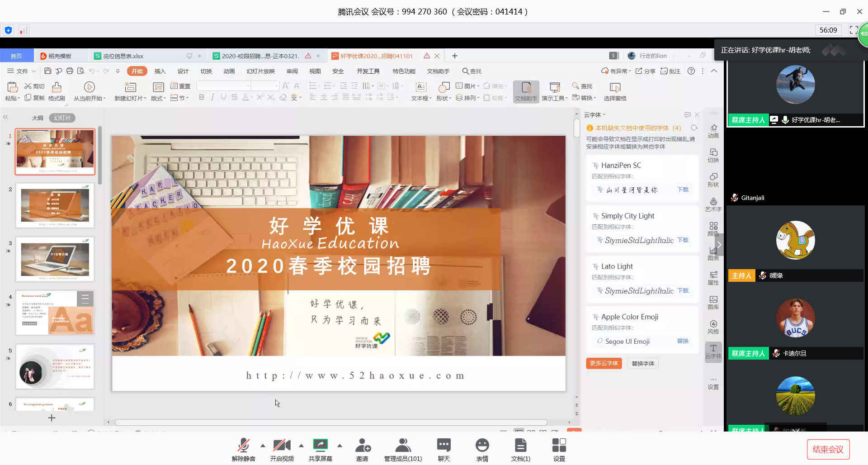Switch slide panel to Outline view
Image resolution: width=868 pixels, height=465 pixels.
coord(38,118)
